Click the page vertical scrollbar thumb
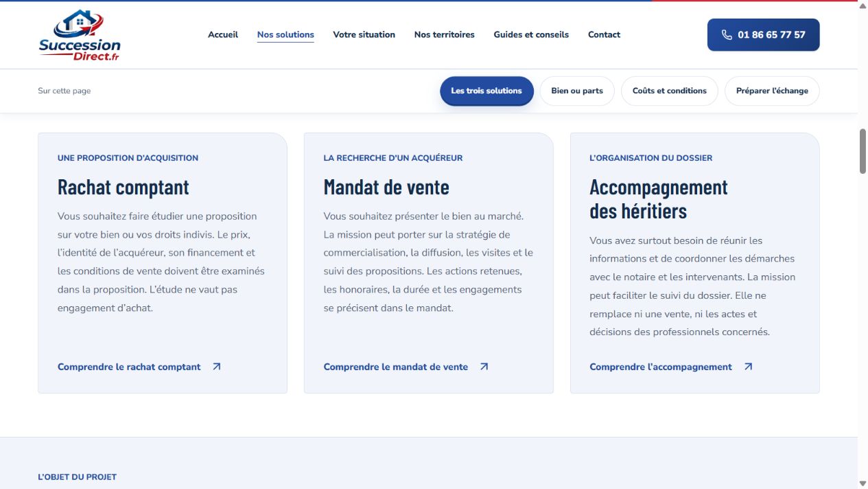868x489 pixels. coord(863,151)
